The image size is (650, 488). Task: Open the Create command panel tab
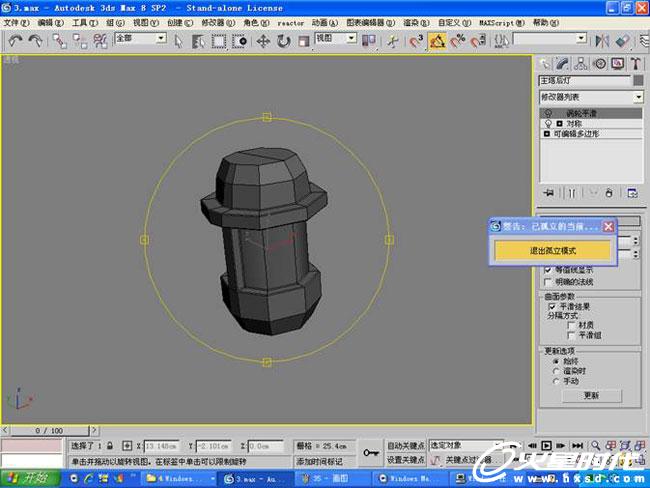[544, 63]
